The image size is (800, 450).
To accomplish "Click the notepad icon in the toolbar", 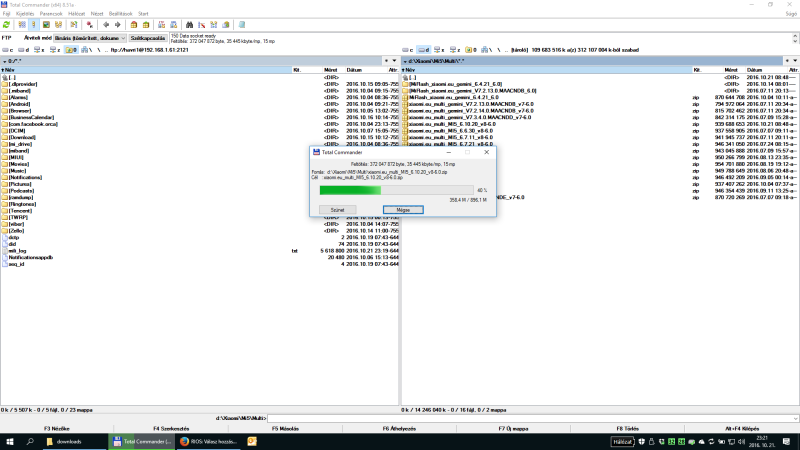I will click(x=242, y=24).
